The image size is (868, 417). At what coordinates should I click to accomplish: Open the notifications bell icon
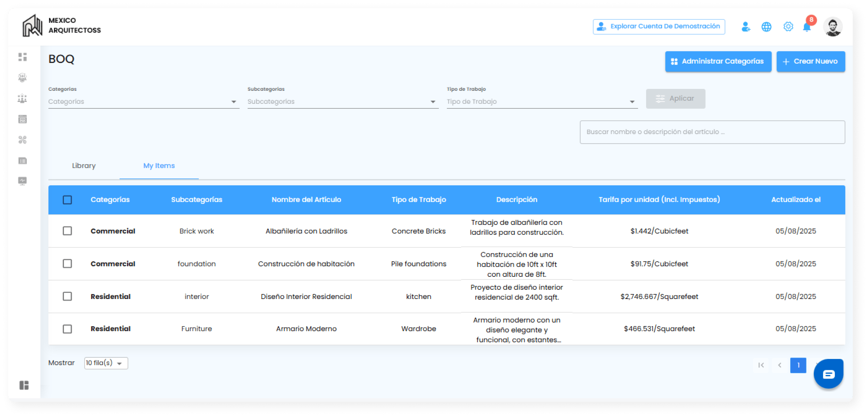click(807, 27)
